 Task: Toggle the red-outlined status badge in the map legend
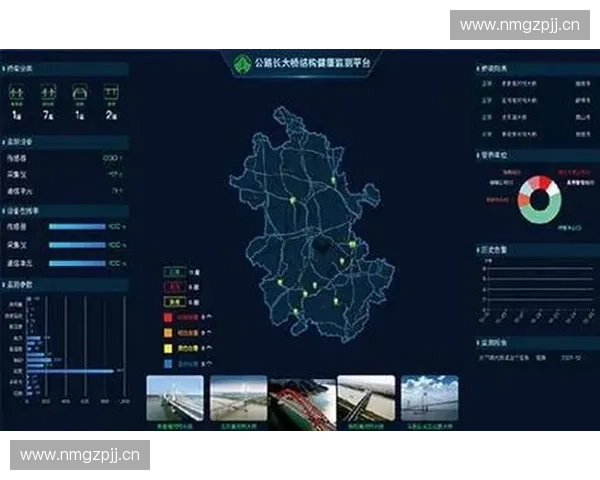point(175,287)
